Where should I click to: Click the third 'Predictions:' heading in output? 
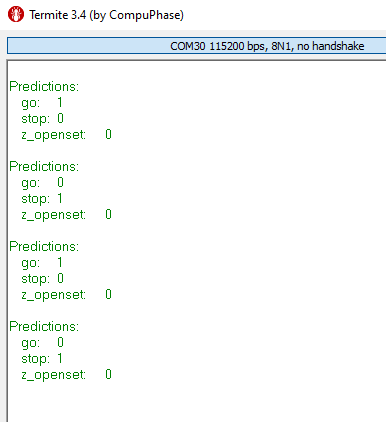(44, 246)
